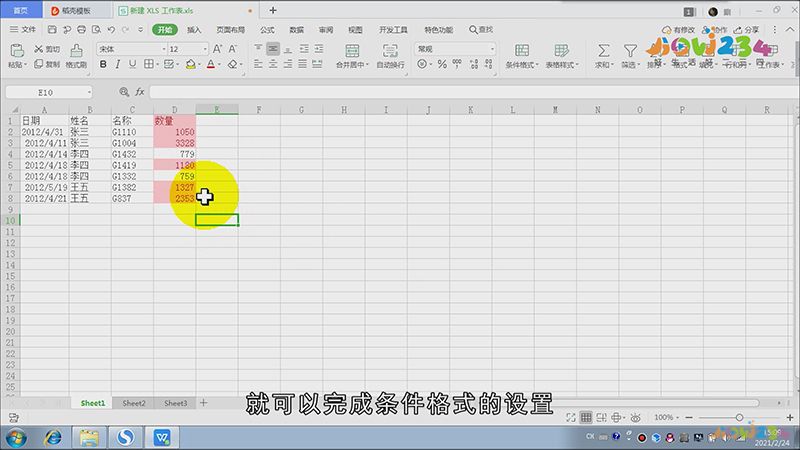
Task: Toggle align text left
Action: [x=258, y=64]
